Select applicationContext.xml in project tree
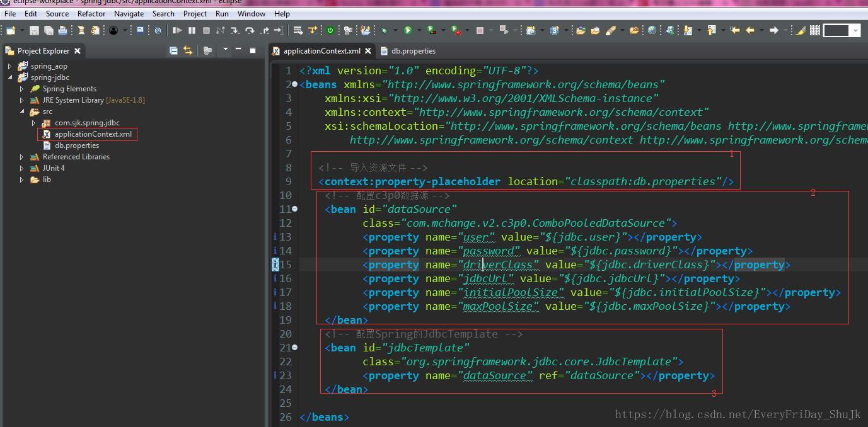Screen dimensions: 868x427 tap(93, 134)
